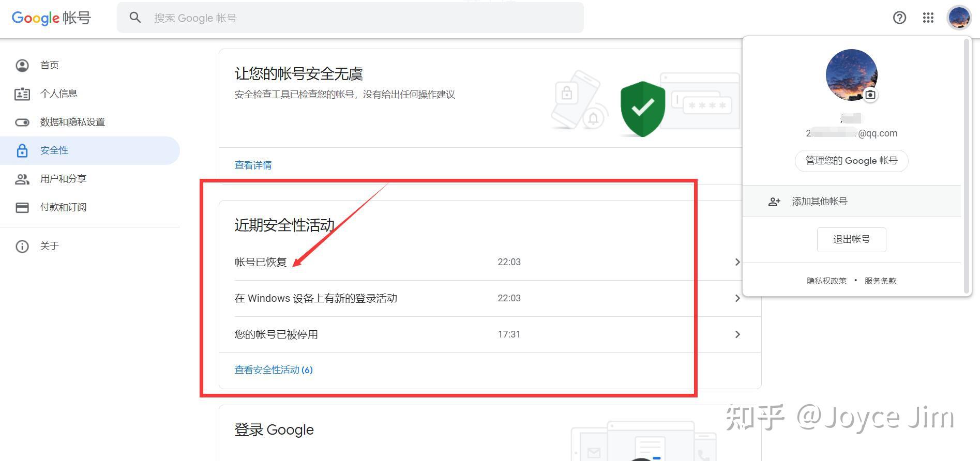Open 个人信息 in the sidebar

(x=90, y=94)
